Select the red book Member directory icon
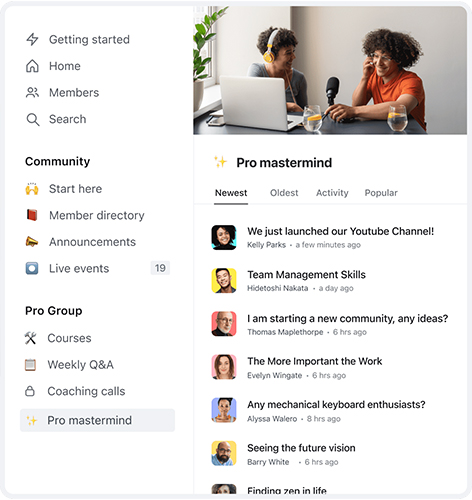 coord(32,215)
